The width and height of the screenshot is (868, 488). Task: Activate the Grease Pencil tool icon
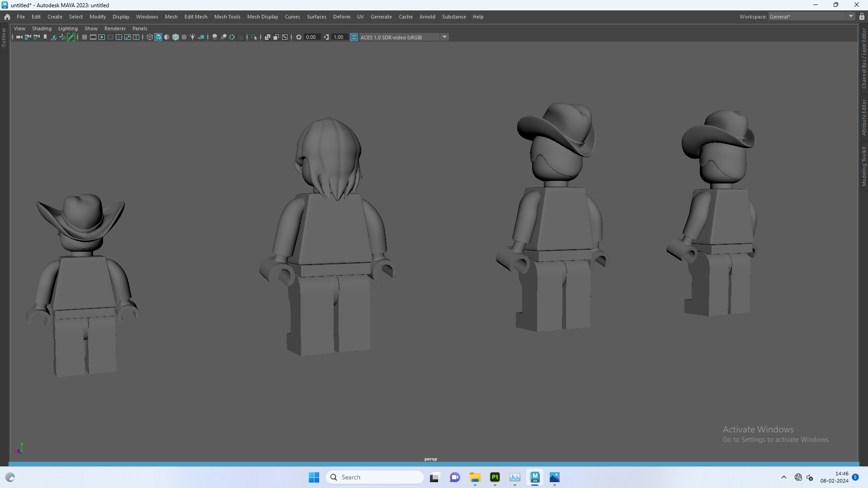click(x=71, y=37)
